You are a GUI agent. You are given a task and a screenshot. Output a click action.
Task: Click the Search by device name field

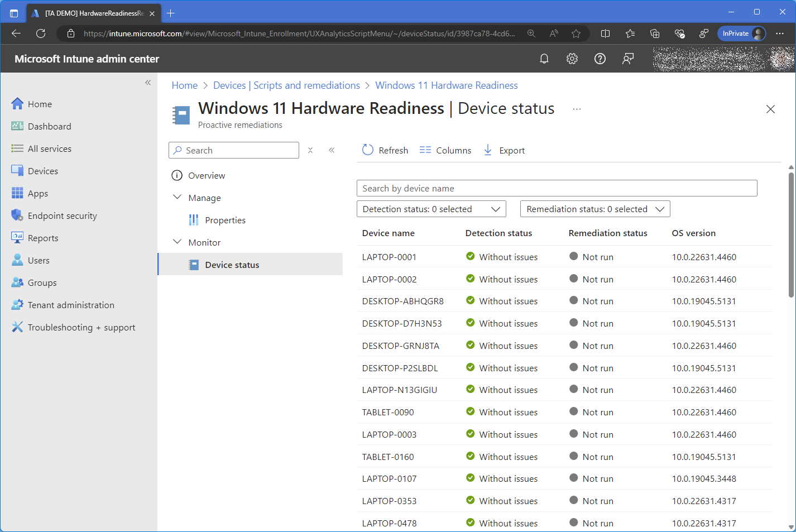coord(557,188)
